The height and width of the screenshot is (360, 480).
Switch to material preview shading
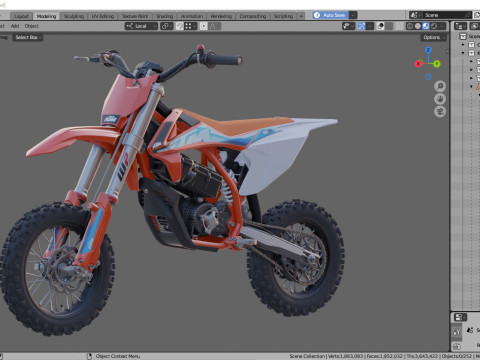(426, 26)
